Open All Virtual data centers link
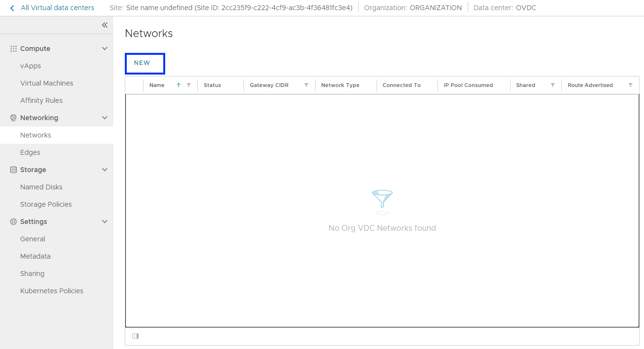The height and width of the screenshot is (349, 644). (57, 8)
